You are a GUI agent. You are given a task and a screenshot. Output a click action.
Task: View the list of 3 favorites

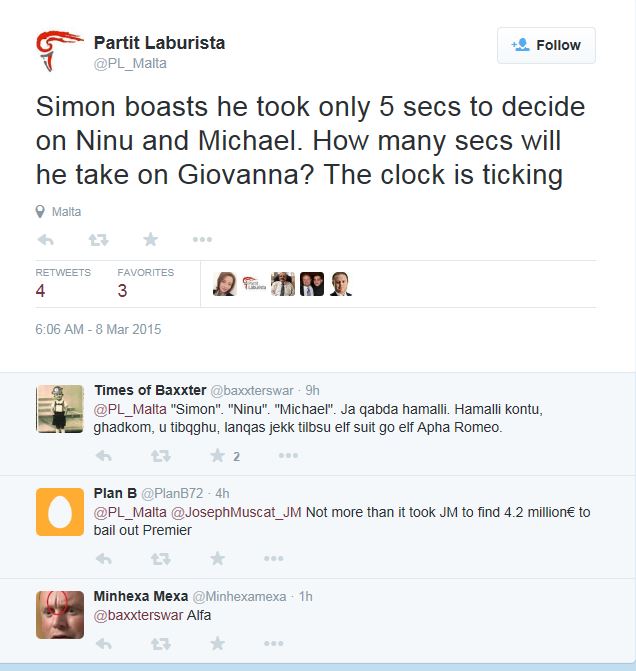coord(123,291)
